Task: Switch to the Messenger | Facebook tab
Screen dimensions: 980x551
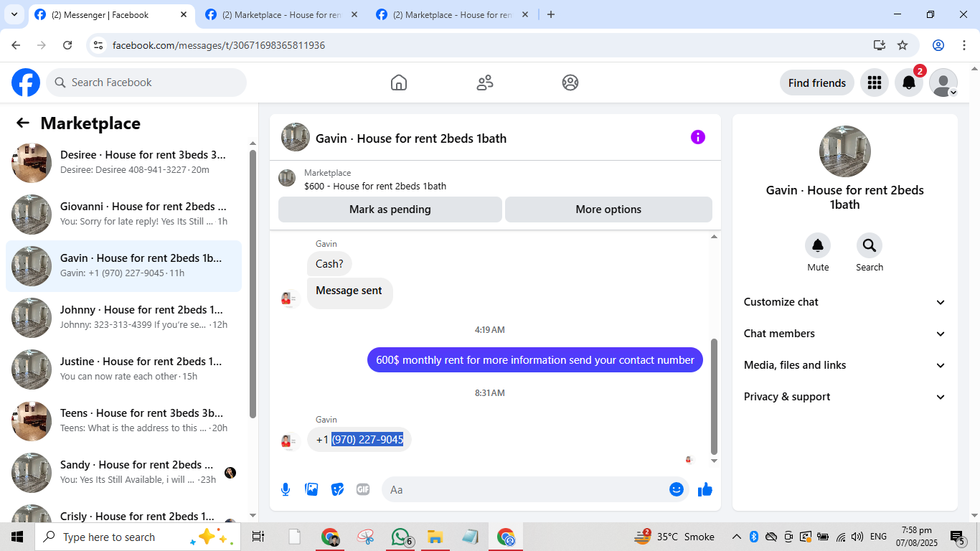Action: 111,14
